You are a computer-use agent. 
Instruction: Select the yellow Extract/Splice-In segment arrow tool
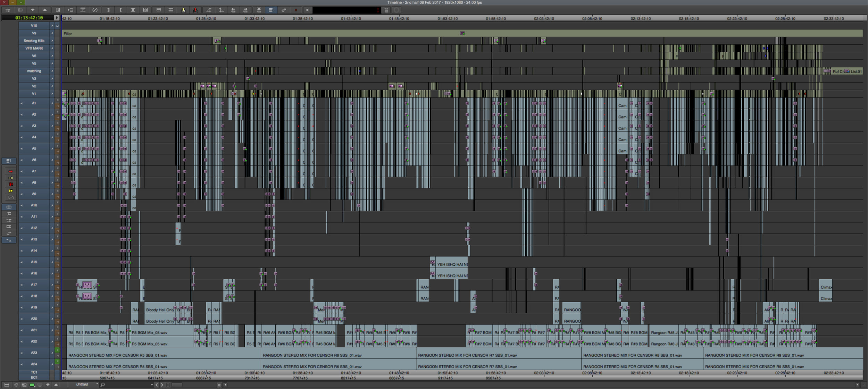click(10, 178)
